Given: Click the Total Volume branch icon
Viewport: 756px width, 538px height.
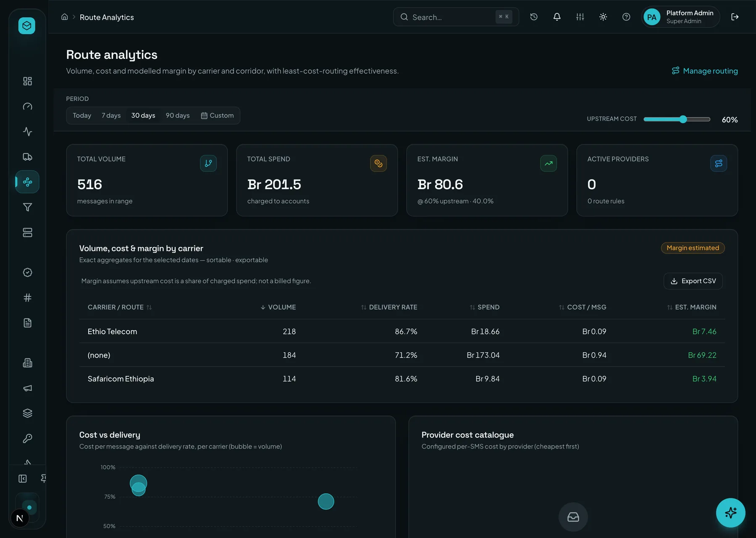Looking at the screenshot, I should coord(208,164).
